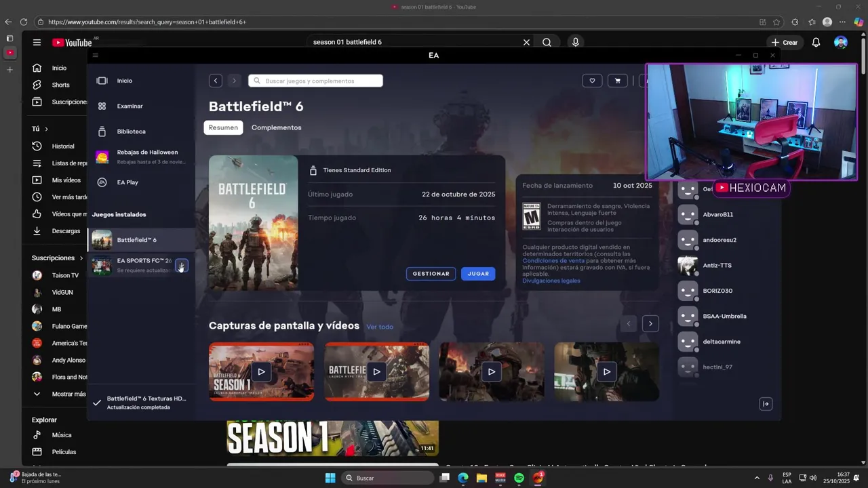Open Spotify from the taskbar

pos(519,478)
